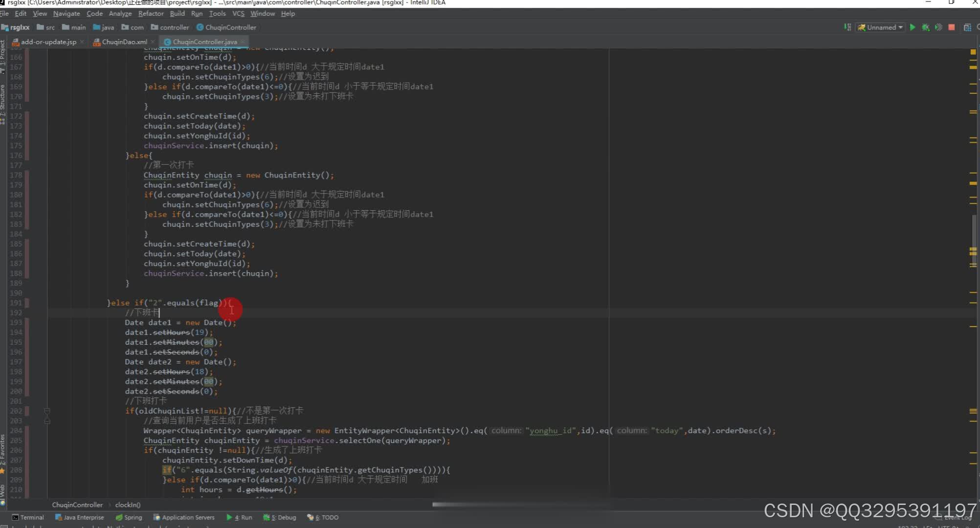Open the VCS menu
The width and height of the screenshot is (980, 528).
click(238, 14)
